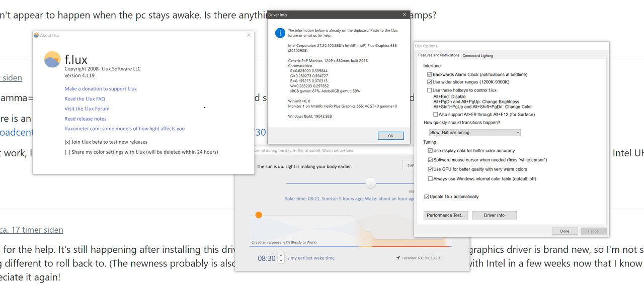Click Performance Test button
Image resolution: width=644 pixels, height=288 pixels.
[x=446, y=215]
